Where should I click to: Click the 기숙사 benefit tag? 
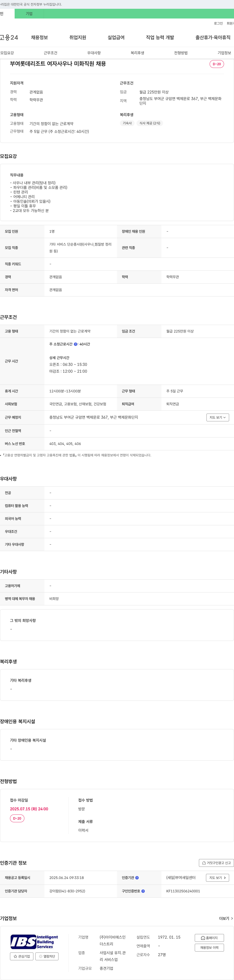point(127,123)
